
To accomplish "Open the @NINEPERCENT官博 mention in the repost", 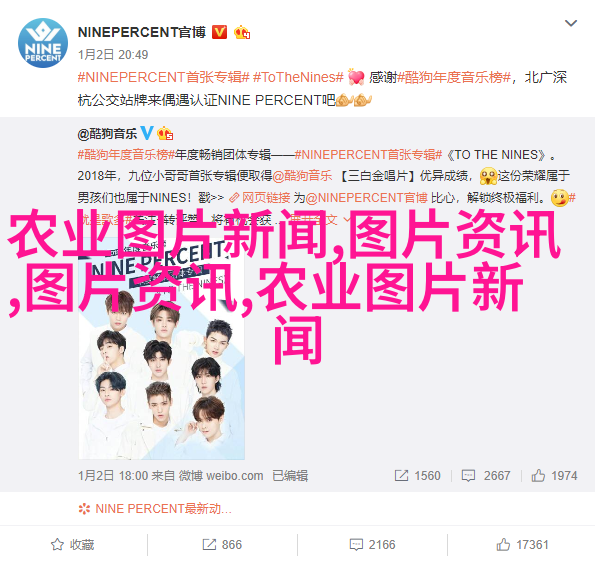I will coord(367,198).
